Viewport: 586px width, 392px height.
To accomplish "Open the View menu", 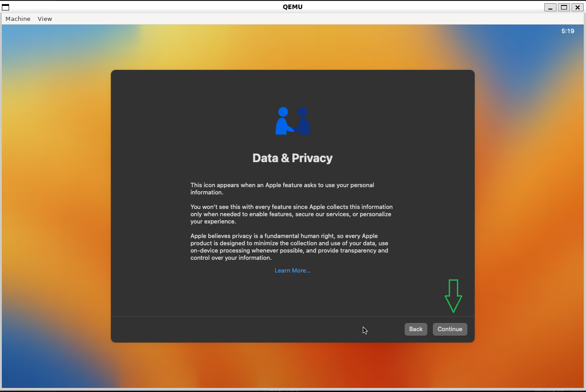I will click(45, 19).
